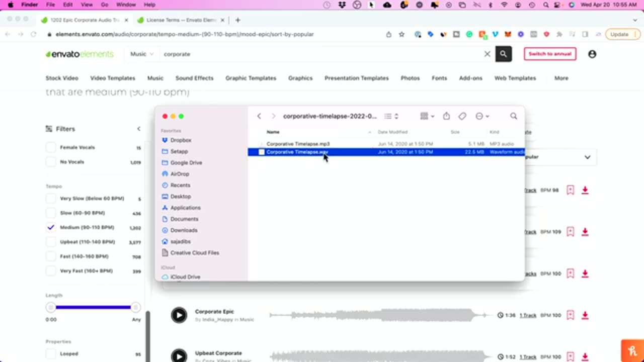
Task: Open the Finder share icon
Action: (x=446, y=116)
